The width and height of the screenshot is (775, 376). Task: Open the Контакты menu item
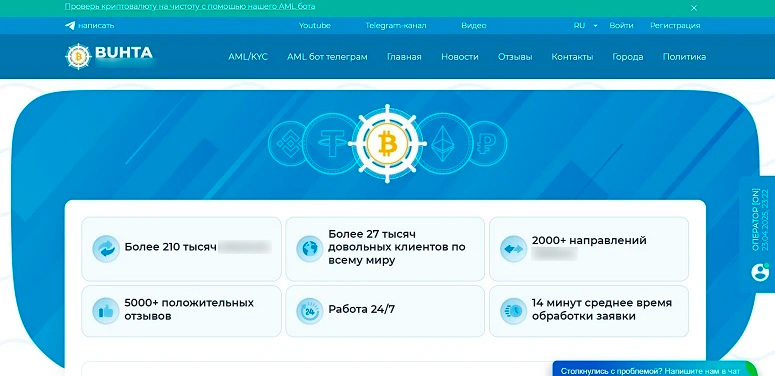pyautogui.click(x=572, y=57)
